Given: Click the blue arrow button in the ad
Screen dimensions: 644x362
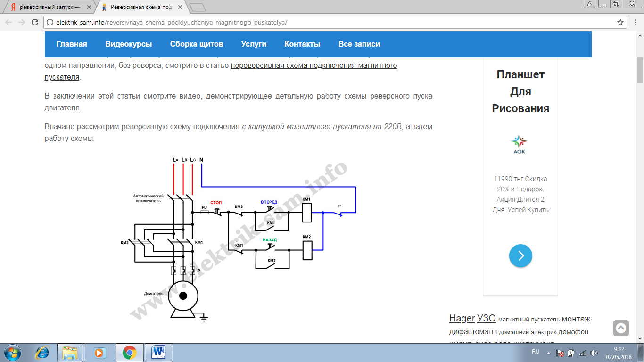Looking at the screenshot, I should coord(520,256).
